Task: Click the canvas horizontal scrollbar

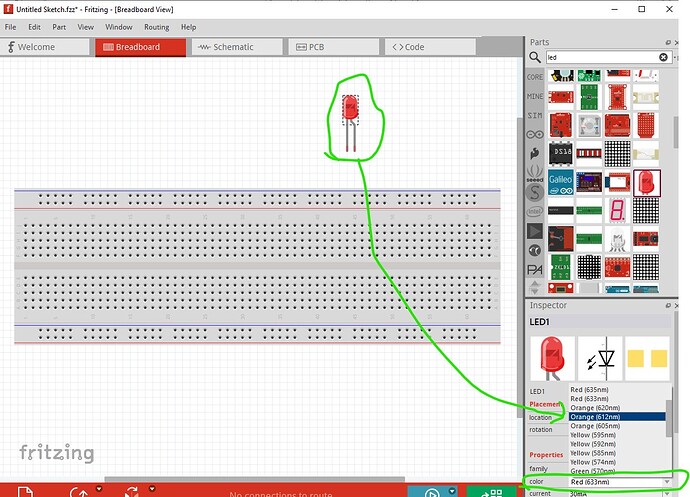Action: coord(254,479)
